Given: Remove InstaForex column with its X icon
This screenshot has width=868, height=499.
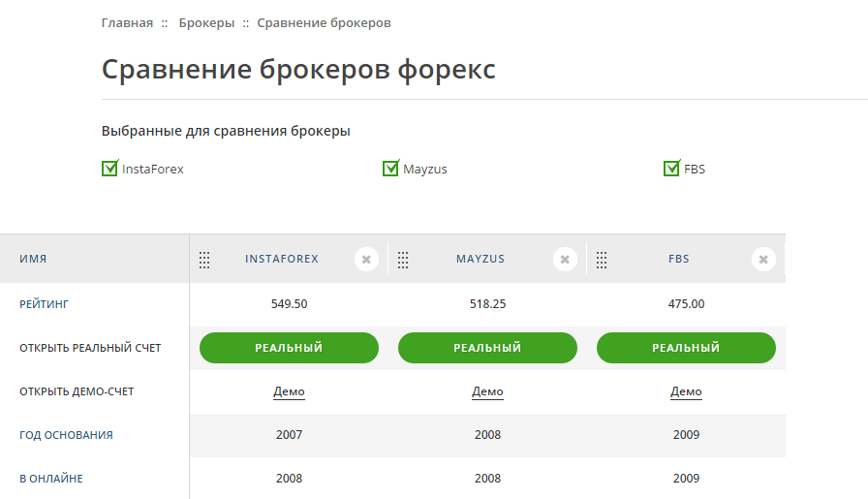Looking at the screenshot, I should [366, 260].
